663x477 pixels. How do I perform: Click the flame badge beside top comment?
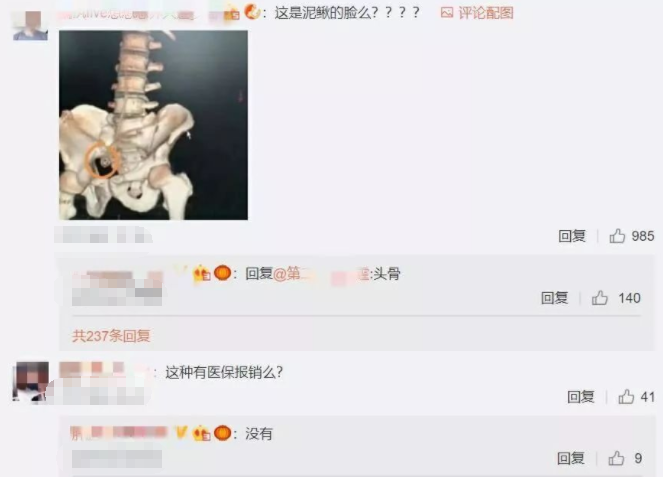click(252, 11)
